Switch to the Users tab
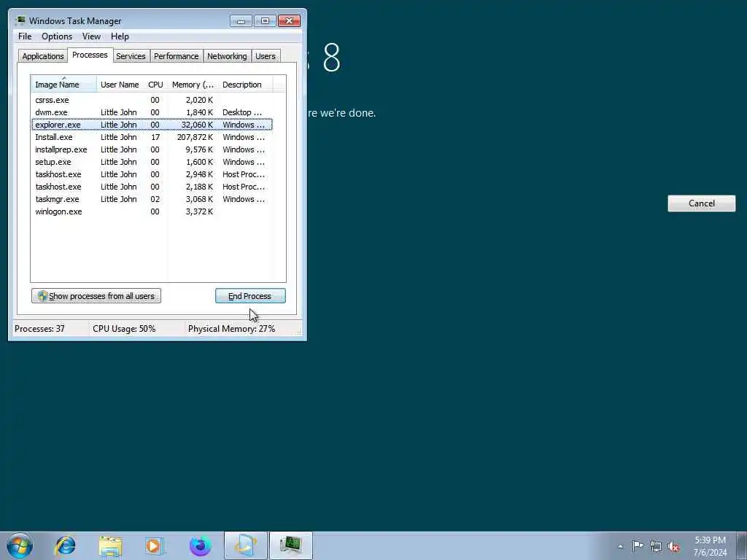Screen dimensions: 747x560 pyautogui.click(x=266, y=56)
